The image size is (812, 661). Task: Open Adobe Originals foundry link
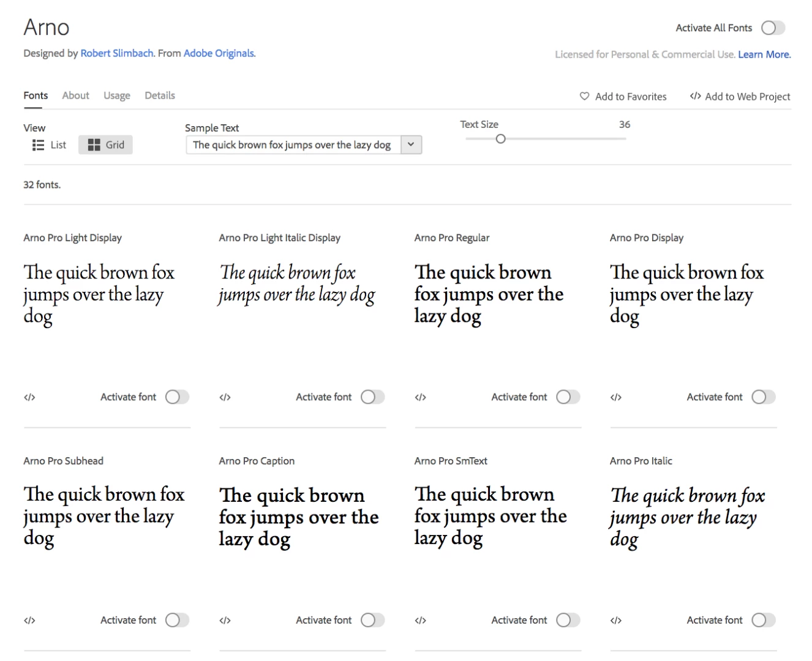tap(219, 53)
